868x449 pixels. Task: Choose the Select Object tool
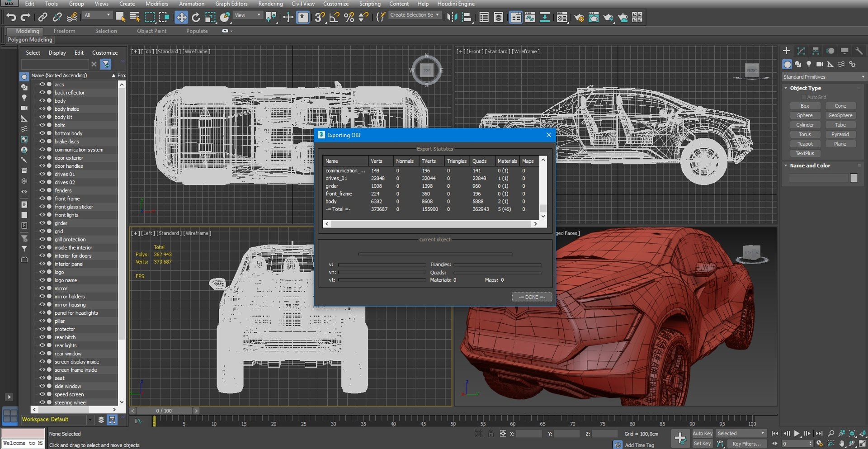tap(120, 17)
